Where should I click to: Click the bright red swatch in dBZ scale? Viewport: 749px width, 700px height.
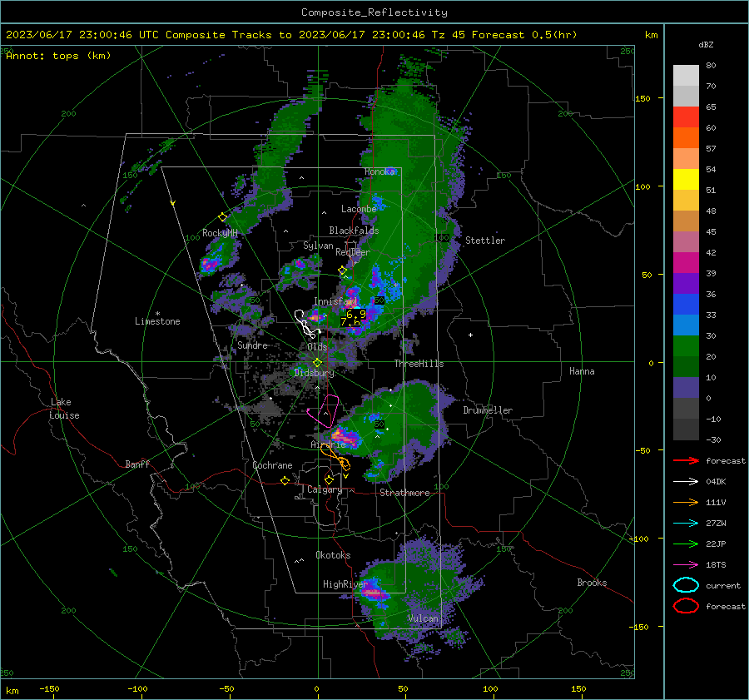686,117
